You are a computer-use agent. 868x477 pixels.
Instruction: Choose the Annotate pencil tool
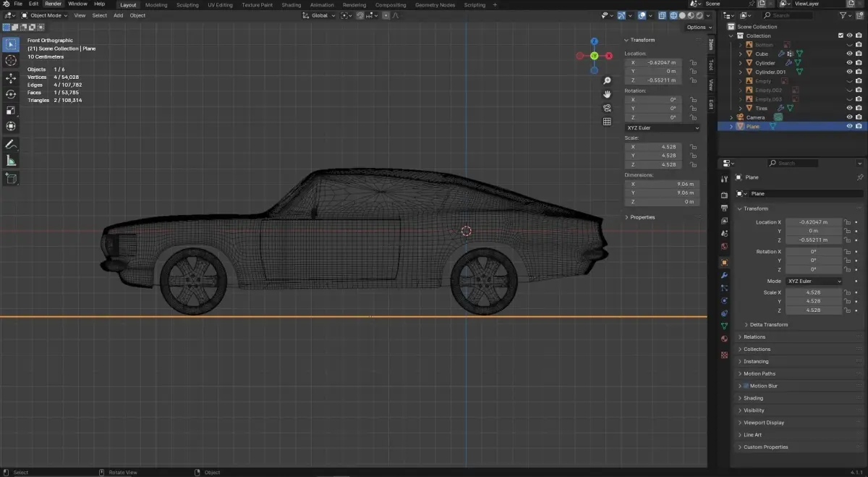pyautogui.click(x=11, y=145)
